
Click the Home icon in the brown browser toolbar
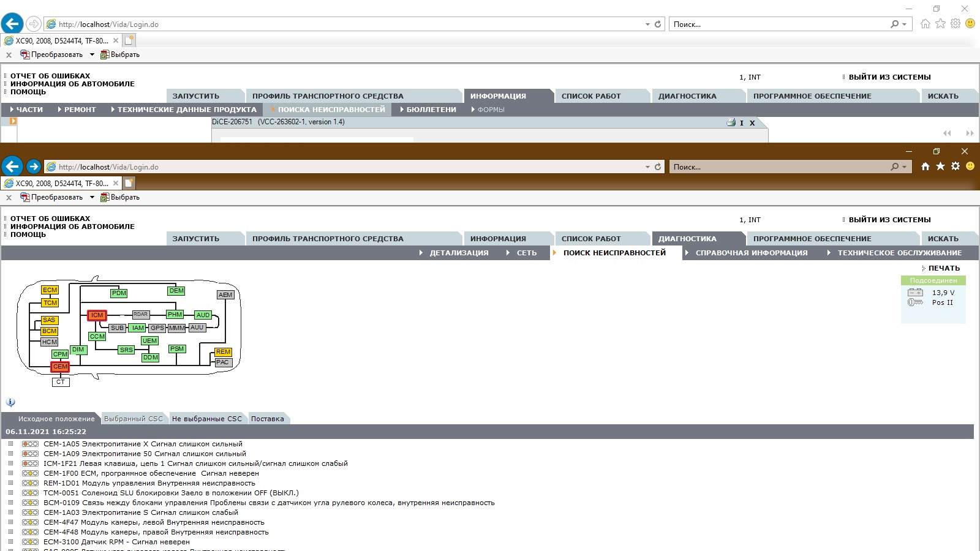pos(925,167)
